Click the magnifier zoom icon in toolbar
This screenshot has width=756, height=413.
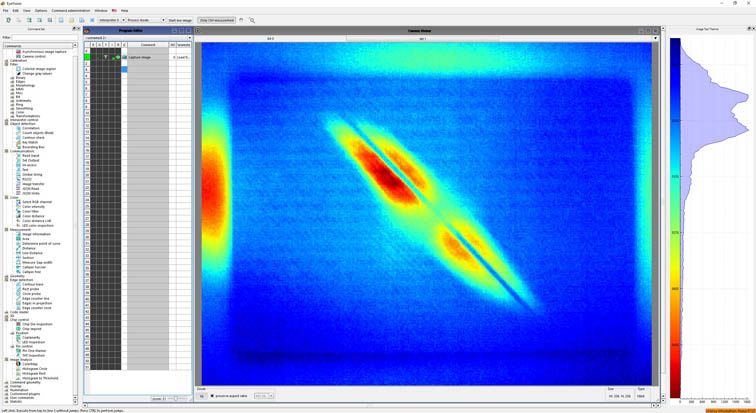(x=252, y=20)
